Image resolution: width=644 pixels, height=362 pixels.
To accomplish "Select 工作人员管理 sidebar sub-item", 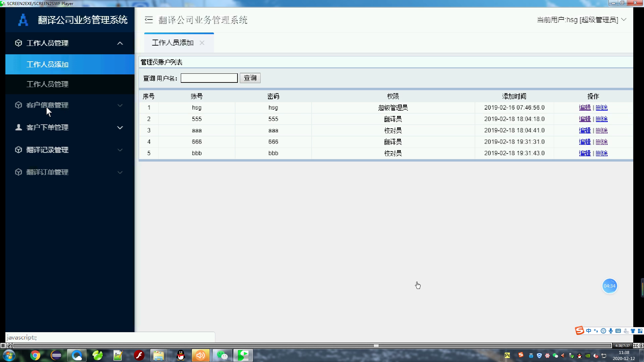I will tap(70, 84).
